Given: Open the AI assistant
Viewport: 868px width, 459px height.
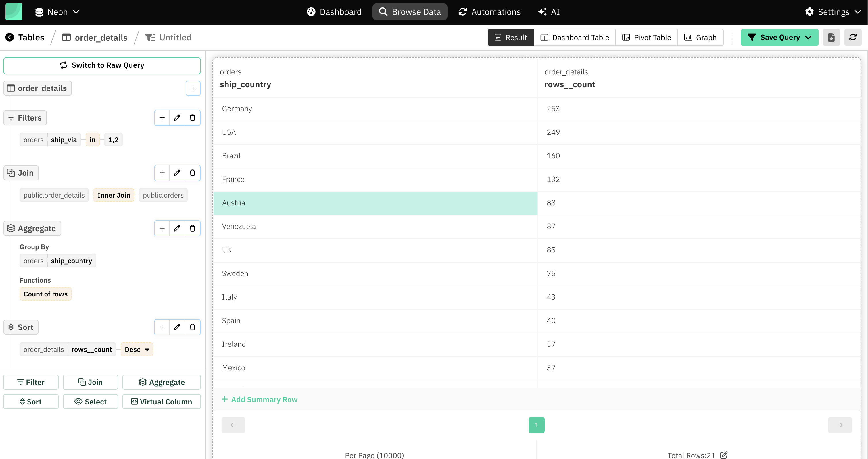Looking at the screenshot, I should pyautogui.click(x=549, y=12).
